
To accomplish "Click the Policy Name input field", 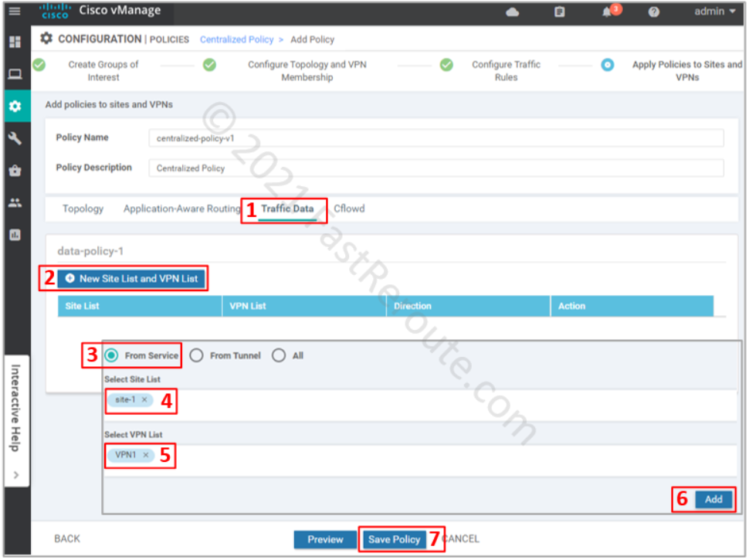I will pyautogui.click(x=436, y=138).
